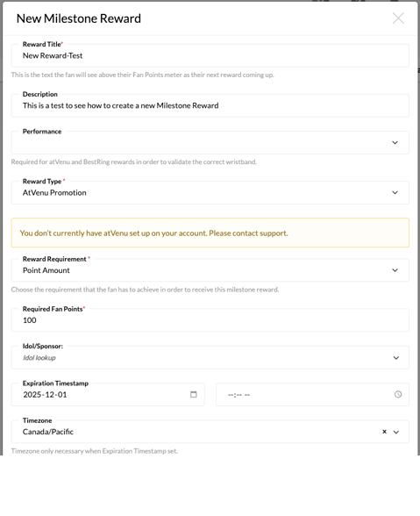The width and height of the screenshot is (420, 516).
Task: Click the Expiration Timestamp date field
Action: point(108,394)
